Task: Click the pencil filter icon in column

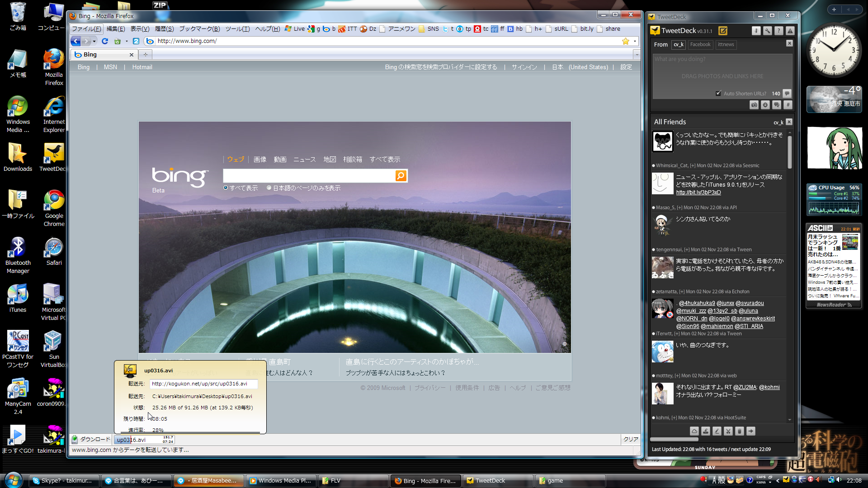Action: [717, 431]
